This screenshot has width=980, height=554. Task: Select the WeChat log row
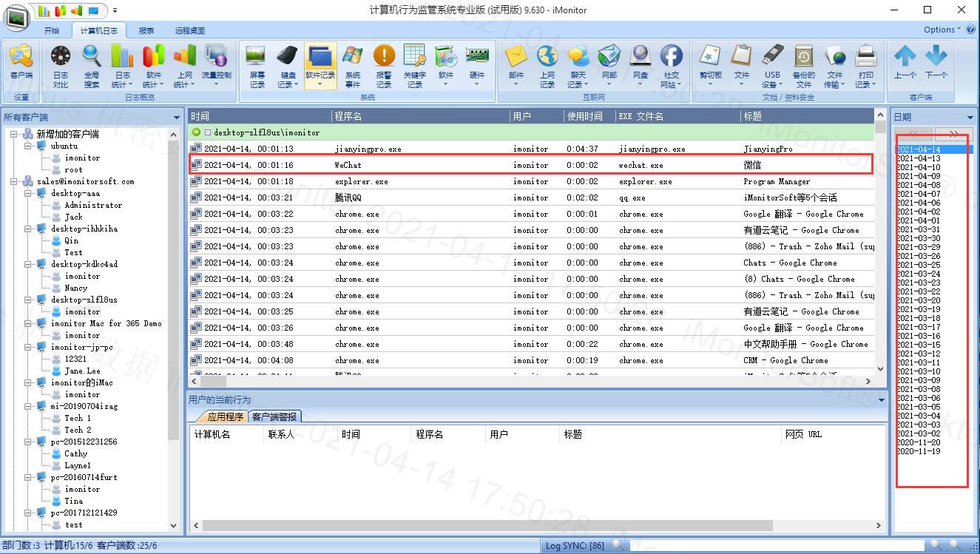point(531,165)
